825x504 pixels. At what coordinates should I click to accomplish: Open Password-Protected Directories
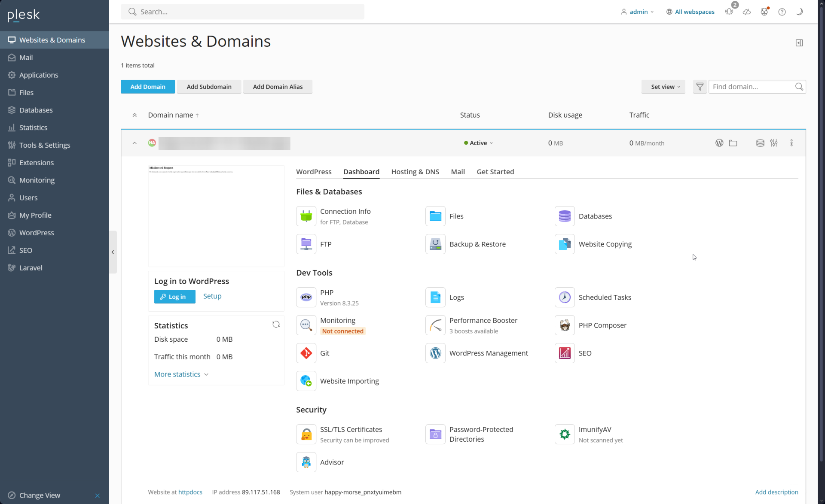click(x=469, y=434)
